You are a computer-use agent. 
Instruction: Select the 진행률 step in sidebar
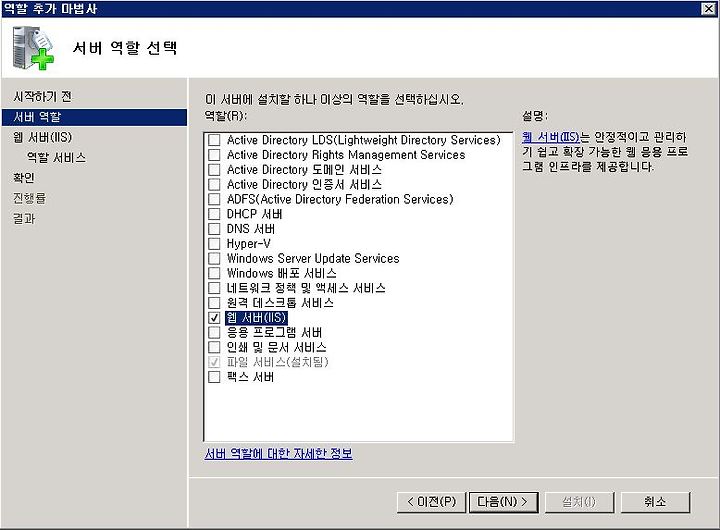pyautogui.click(x=29, y=198)
